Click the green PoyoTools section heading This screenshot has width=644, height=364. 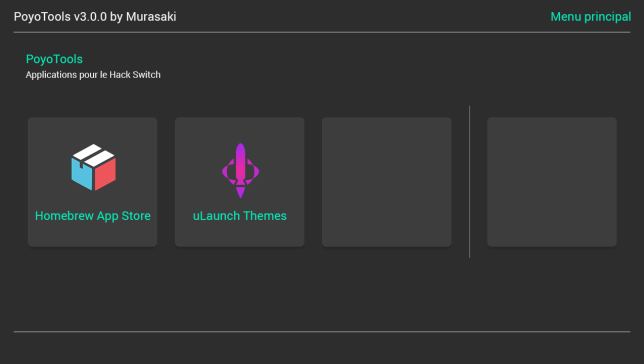pyautogui.click(x=54, y=59)
